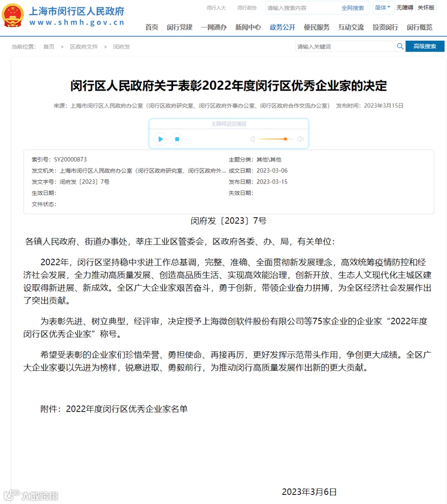Viewport: 447px width, 504px height.
Task: Go to 首页 in main navigation
Action: tap(151, 27)
